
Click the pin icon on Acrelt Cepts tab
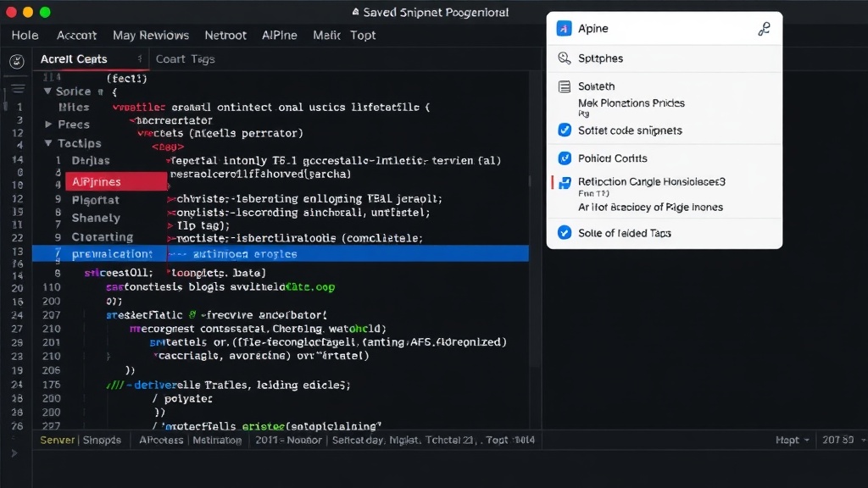click(140, 58)
